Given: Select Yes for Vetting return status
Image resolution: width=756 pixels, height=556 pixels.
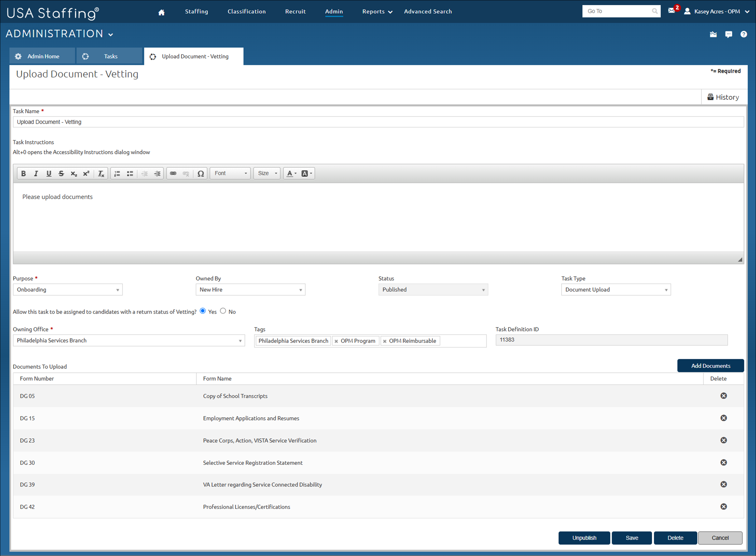Looking at the screenshot, I should tap(203, 311).
